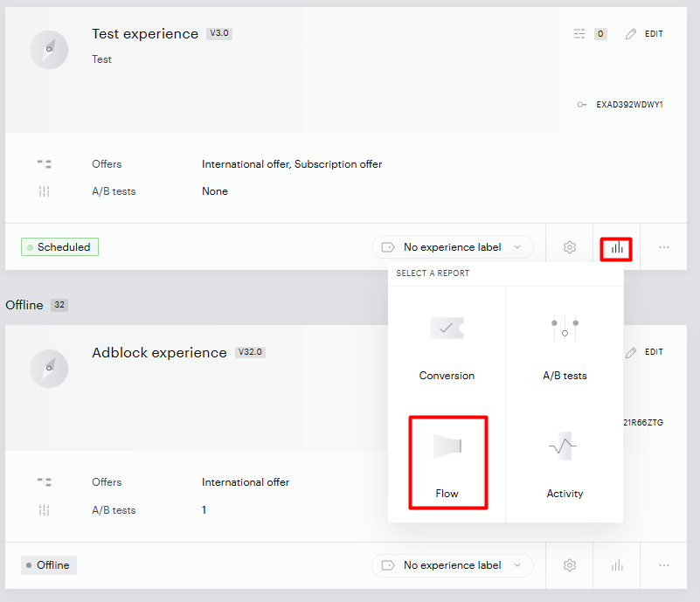Open the Flow report
Image resolution: width=700 pixels, height=602 pixels.
(x=447, y=462)
